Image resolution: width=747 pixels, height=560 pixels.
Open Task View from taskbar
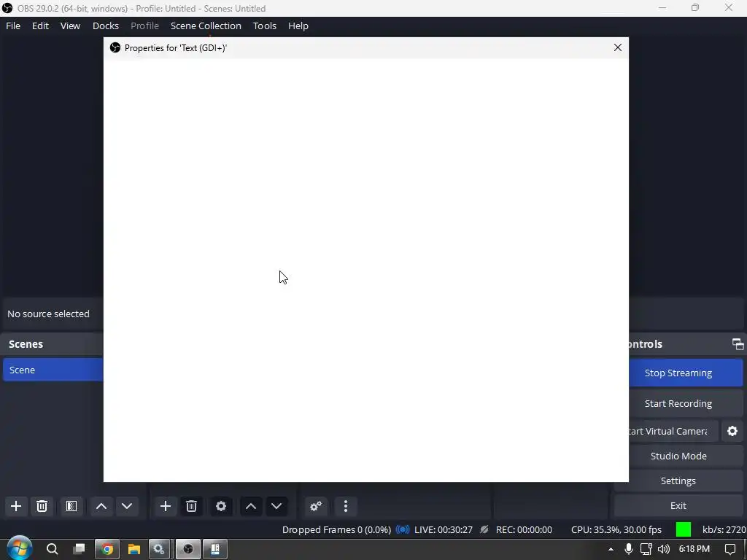79,549
